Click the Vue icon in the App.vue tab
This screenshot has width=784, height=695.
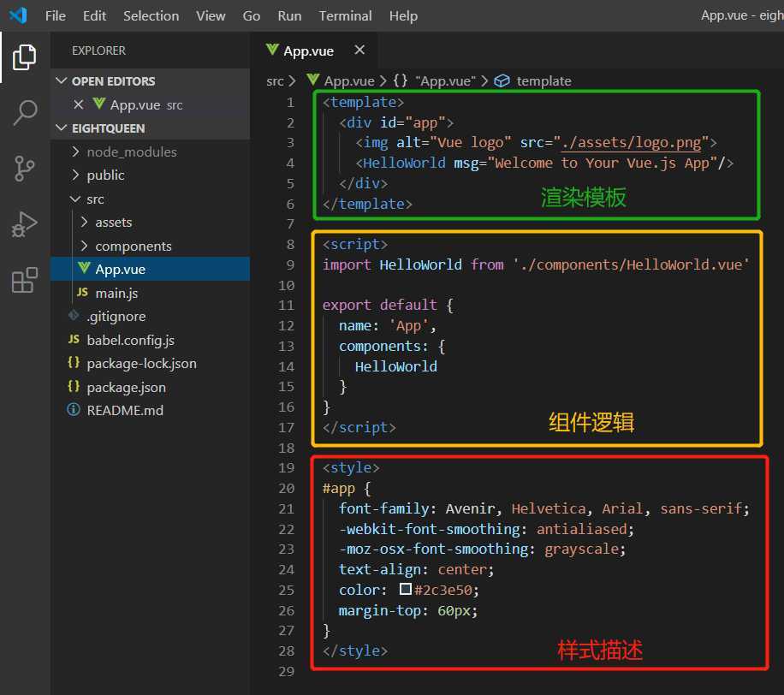(272, 50)
